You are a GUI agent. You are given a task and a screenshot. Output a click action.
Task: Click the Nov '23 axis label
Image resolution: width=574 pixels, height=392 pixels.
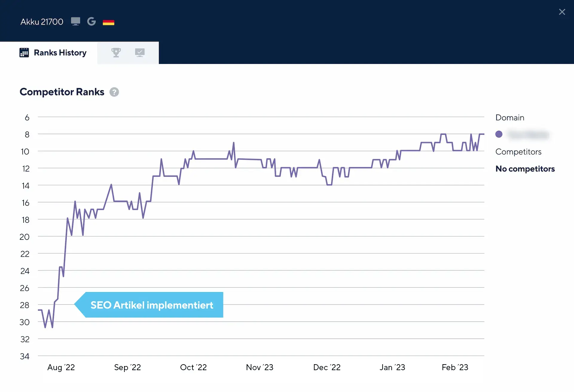260,367
